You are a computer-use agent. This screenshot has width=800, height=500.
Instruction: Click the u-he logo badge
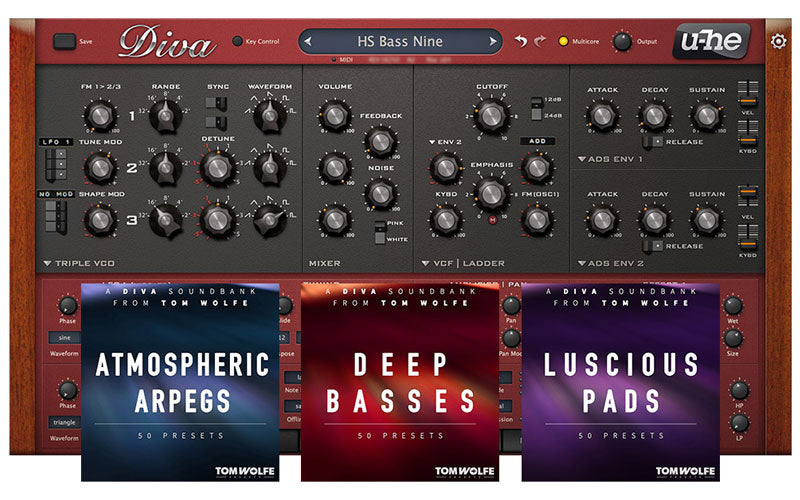(x=712, y=40)
